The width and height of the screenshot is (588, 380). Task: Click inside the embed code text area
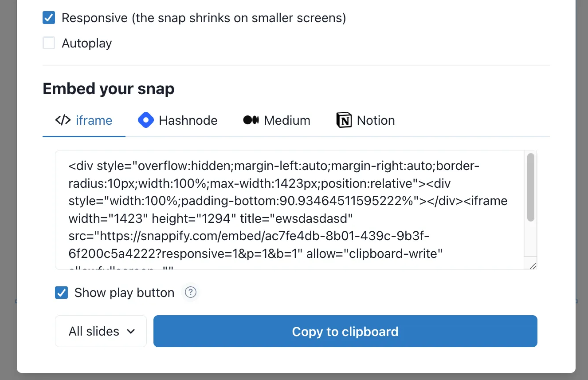click(x=290, y=210)
